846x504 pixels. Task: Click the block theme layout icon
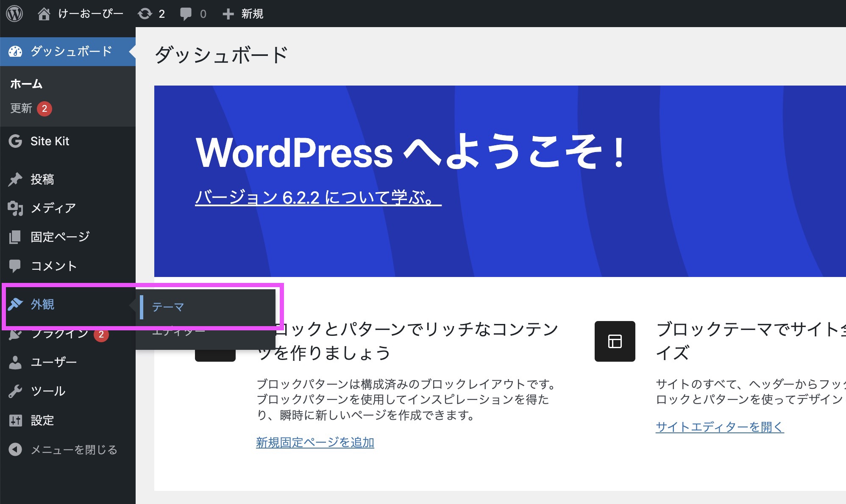[615, 341]
